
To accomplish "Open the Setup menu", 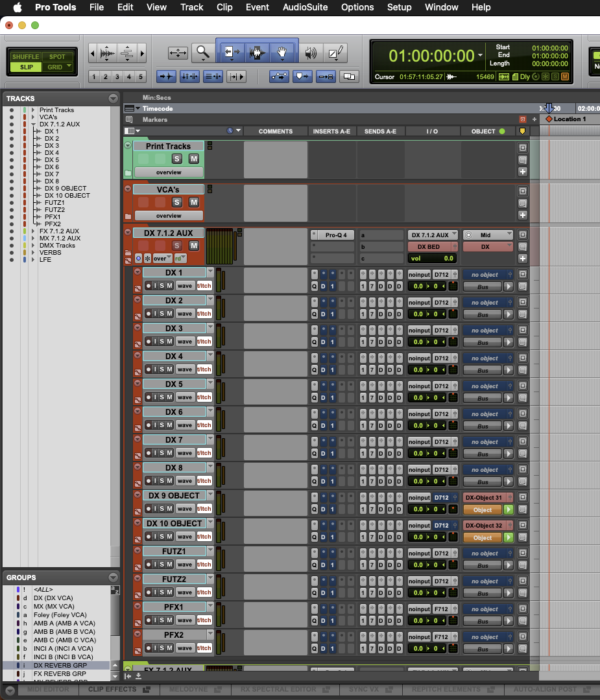I will point(399,7).
